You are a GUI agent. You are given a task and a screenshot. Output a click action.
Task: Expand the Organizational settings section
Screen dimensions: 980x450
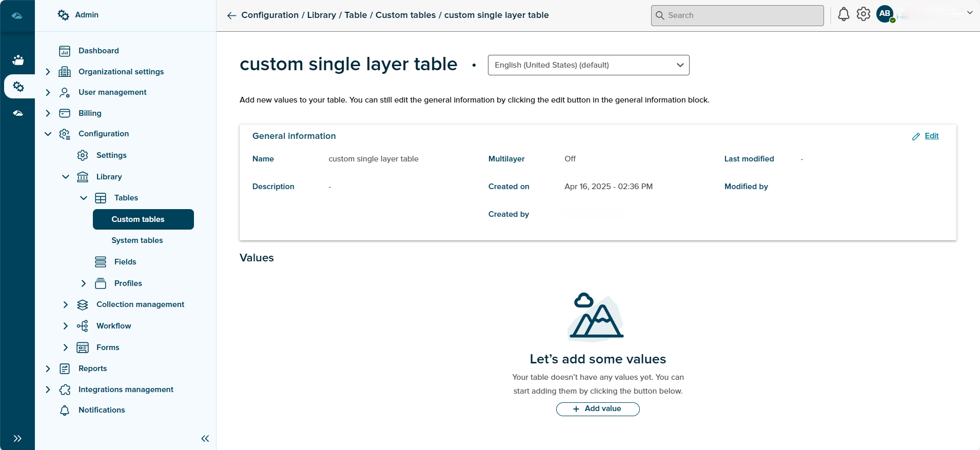coord(48,72)
